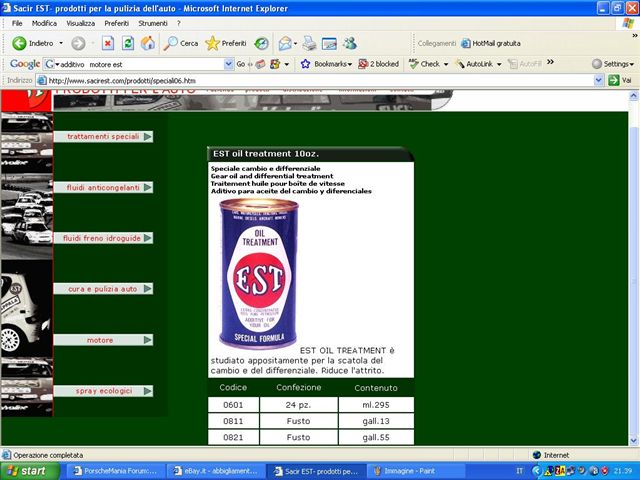Click the Indietro back arrow button
Image resolution: width=640 pixels, height=480 pixels.
point(33,43)
